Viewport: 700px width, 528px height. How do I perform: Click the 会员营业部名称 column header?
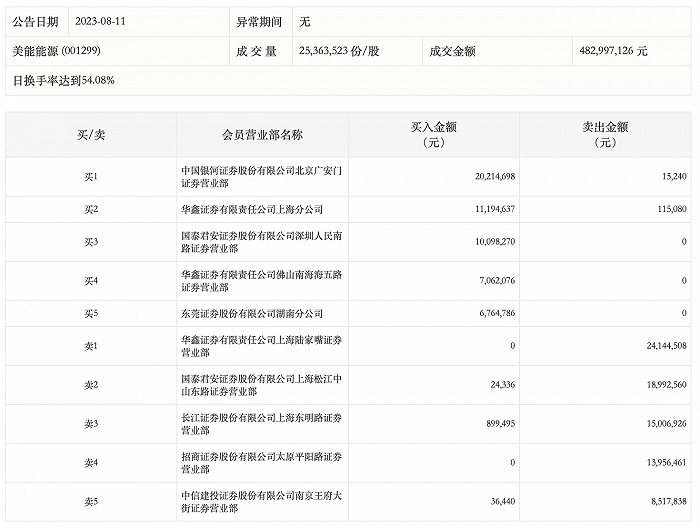pyautogui.click(x=262, y=135)
